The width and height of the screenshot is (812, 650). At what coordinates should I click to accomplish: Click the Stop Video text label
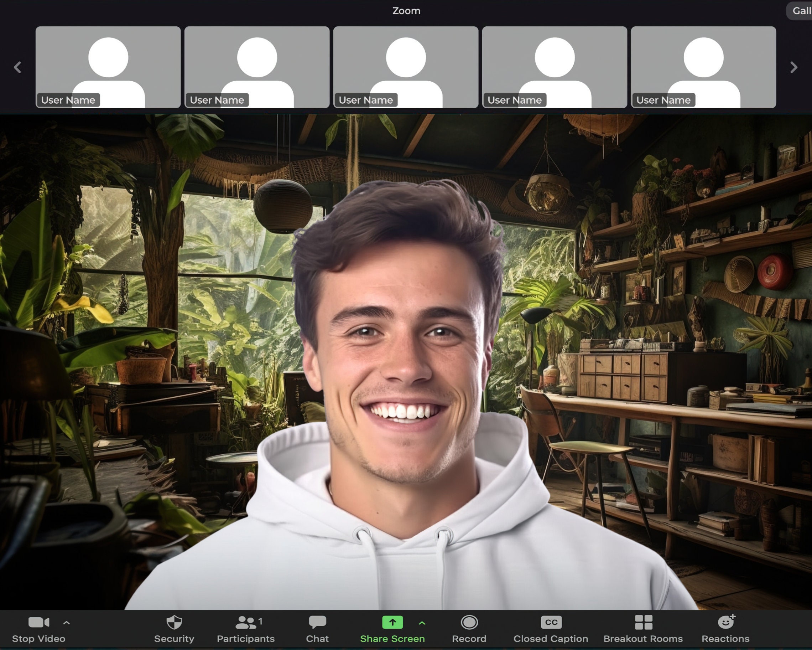point(39,639)
